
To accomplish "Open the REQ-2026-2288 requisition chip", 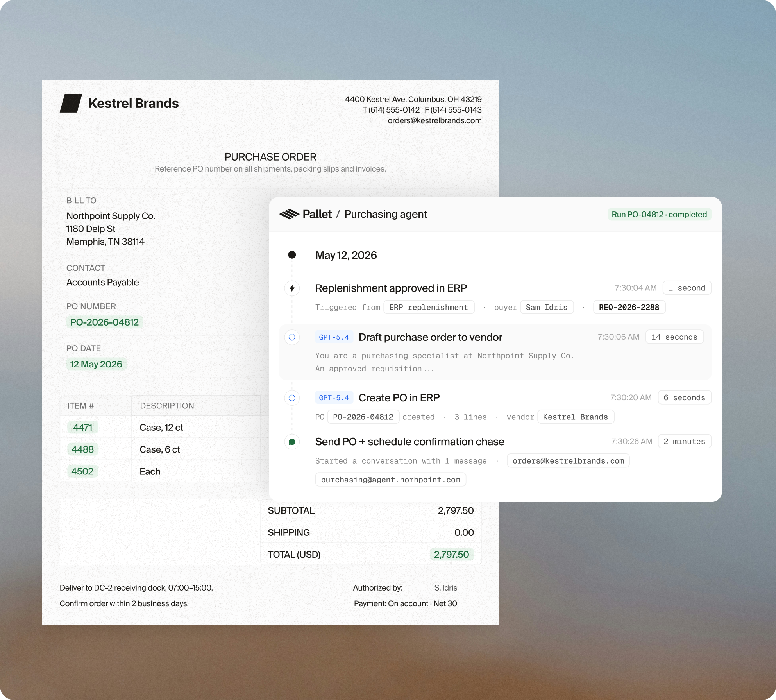I will coord(629,307).
